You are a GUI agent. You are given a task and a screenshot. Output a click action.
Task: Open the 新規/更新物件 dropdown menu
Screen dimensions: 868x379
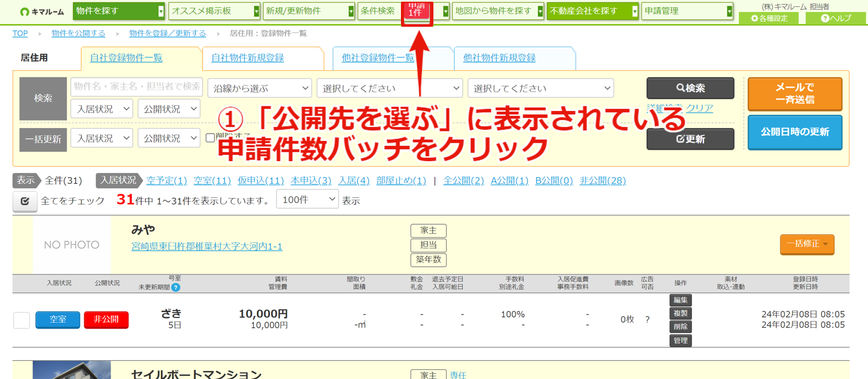(x=309, y=11)
